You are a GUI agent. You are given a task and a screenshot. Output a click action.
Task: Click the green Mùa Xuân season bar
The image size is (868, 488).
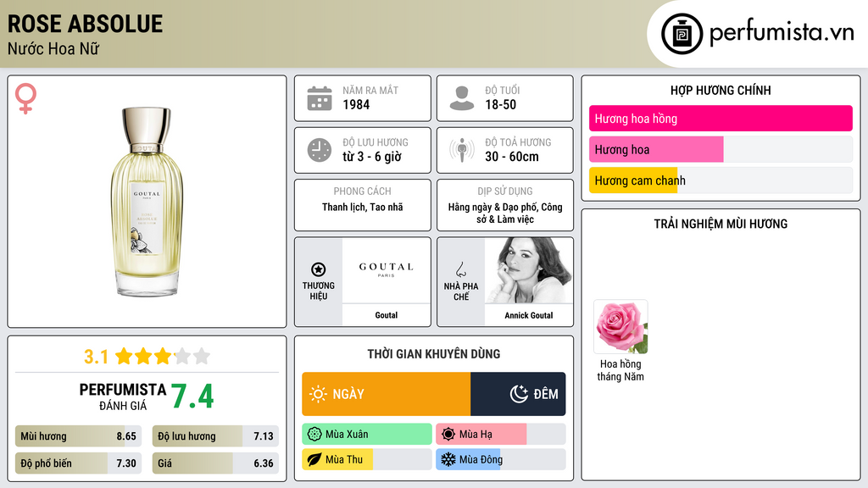[x=367, y=435]
